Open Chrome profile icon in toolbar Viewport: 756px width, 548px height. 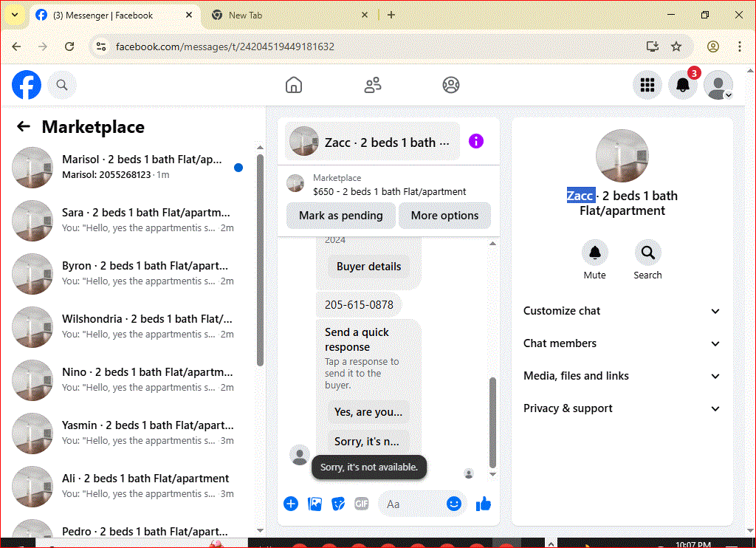coord(713,47)
